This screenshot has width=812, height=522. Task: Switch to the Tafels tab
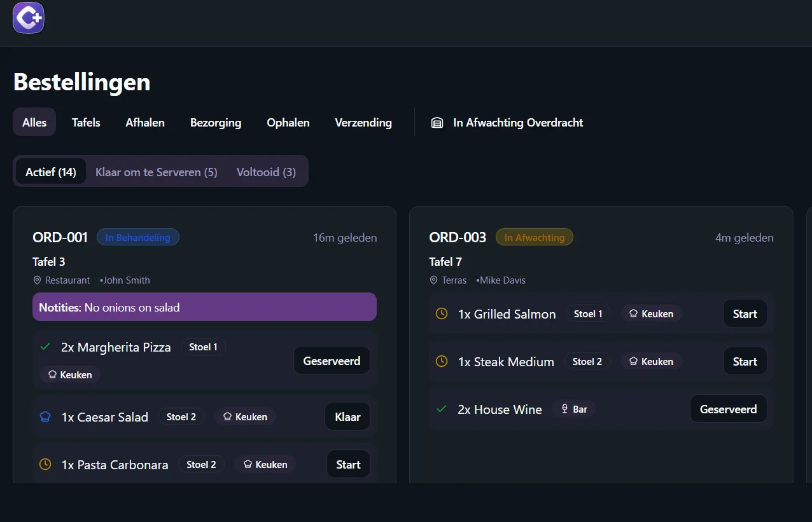(x=86, y=122)
